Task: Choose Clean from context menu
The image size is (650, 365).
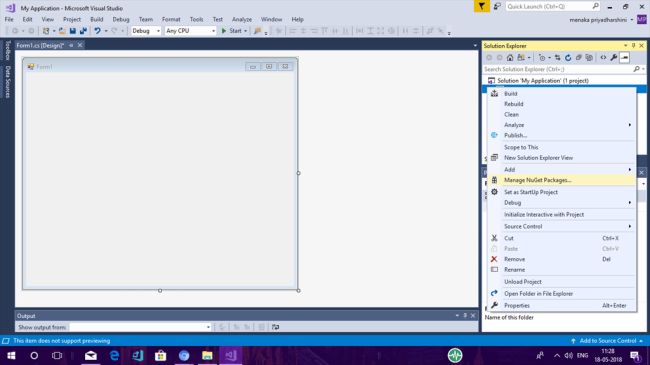Action: [x=562, y=114]
